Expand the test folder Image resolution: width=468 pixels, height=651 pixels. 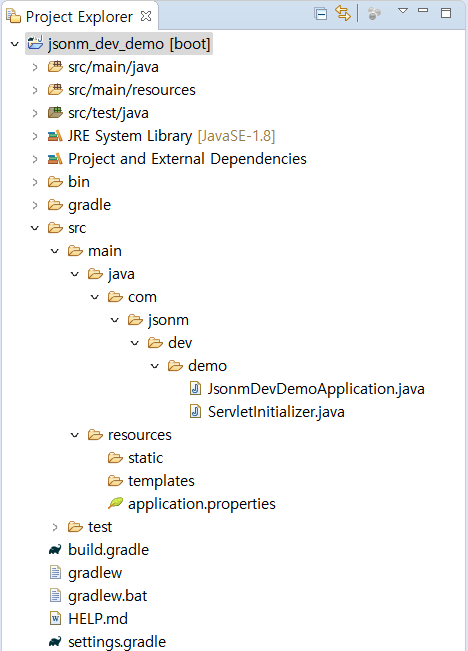click(x=55, y=527)
